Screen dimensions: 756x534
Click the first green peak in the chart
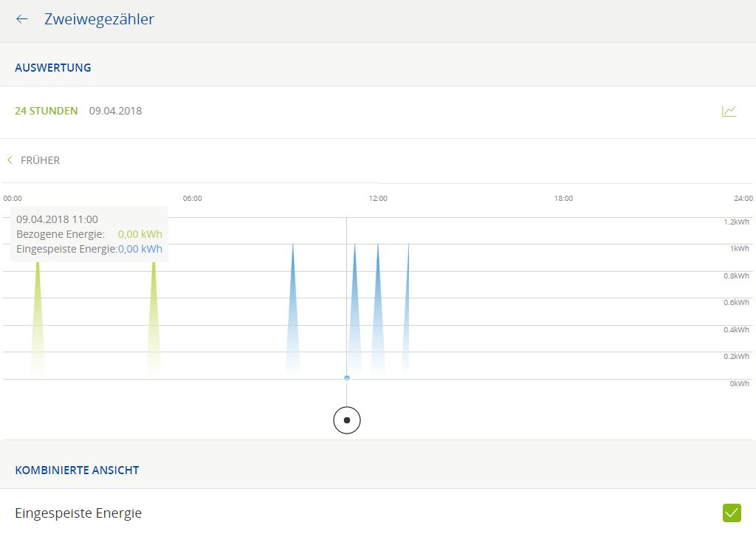click(38, 318)
